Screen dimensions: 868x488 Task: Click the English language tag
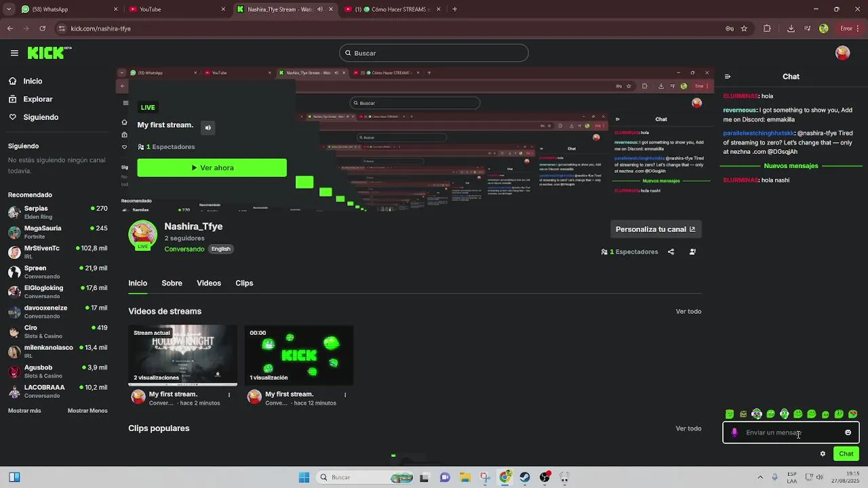point(220,249)
